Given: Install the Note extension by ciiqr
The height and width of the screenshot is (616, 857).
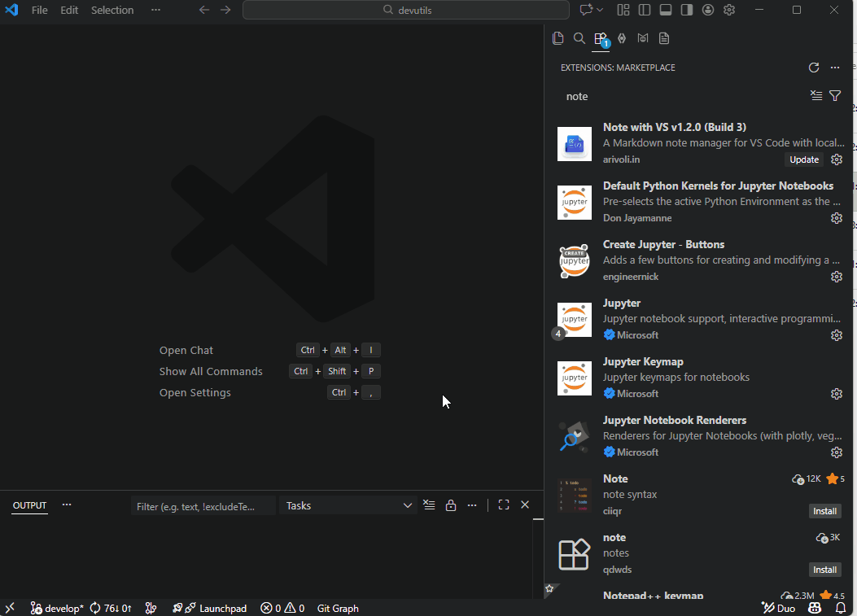Looking at the screenshot, I should (x=824, y=511).
